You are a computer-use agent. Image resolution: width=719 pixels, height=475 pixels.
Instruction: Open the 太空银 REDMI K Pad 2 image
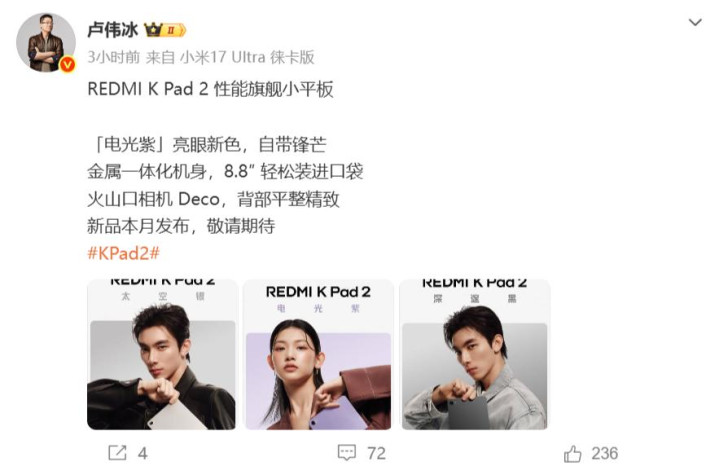click(x=161, y=354)
